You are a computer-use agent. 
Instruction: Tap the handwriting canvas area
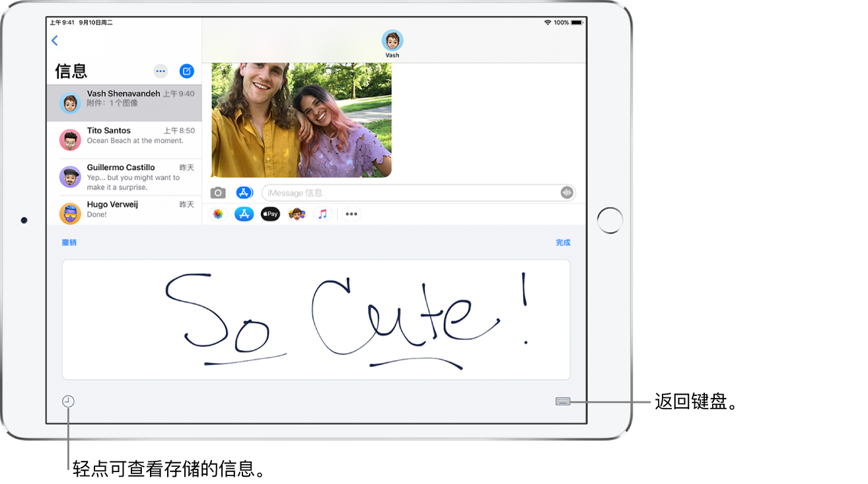coord(316,319)
